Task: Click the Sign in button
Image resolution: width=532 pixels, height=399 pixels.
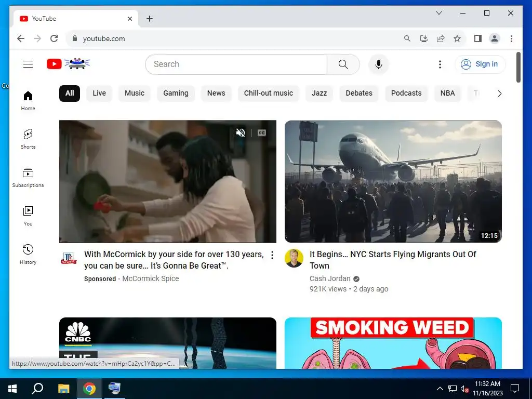Action: tap(480, 64)
